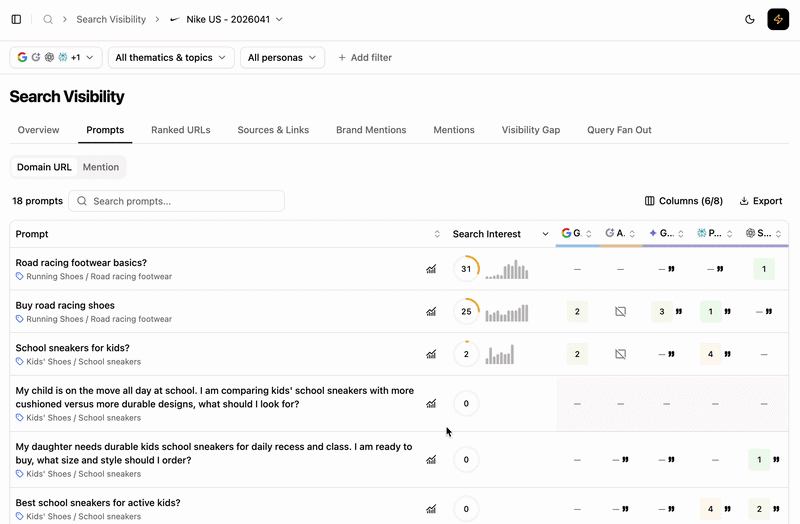Image resolution: width=800 pixels, height=524 pixels.
Task: Click search interest gauge showing 25
Action: (x=466, y=311)
